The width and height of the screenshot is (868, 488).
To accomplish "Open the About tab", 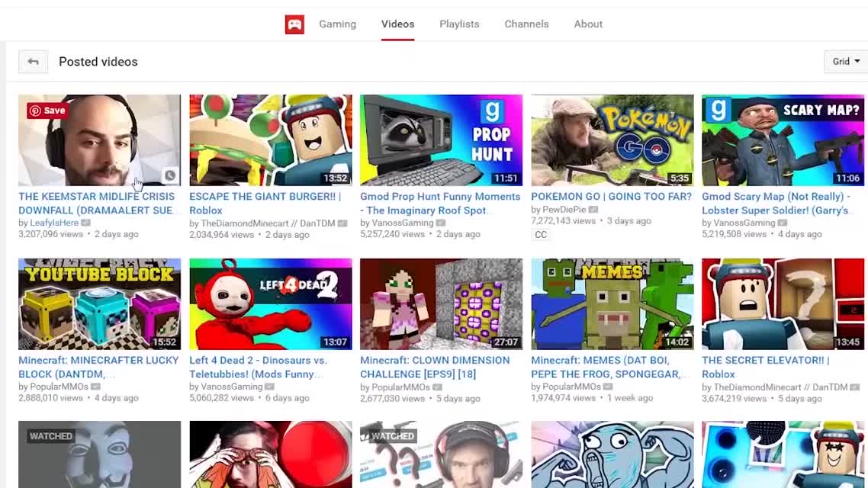I will tap(588, 24).
